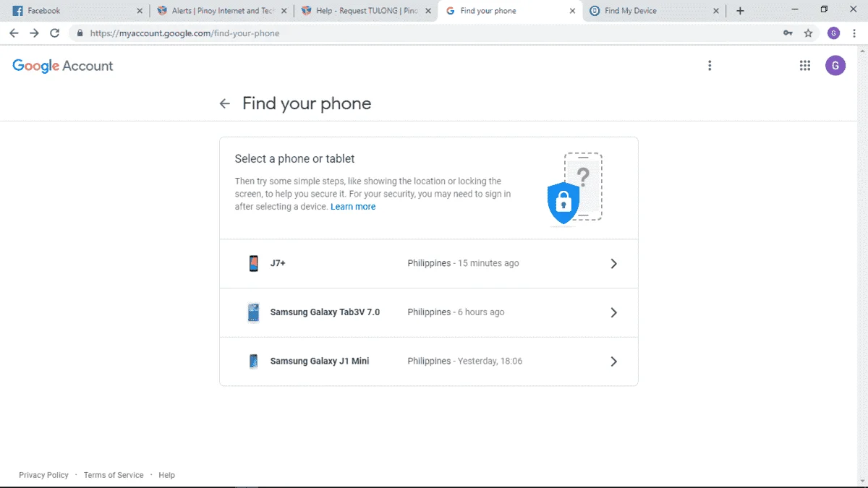This screenshot has width=868, height=488.
Task: Bookmark this page with the star icon
Action: click(808, 33)
